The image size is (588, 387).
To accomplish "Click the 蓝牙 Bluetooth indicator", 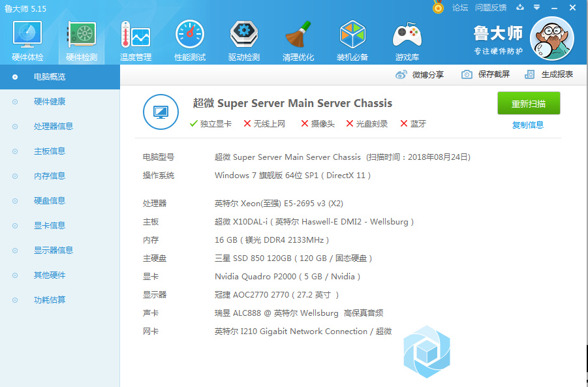I will pos(413,124).
